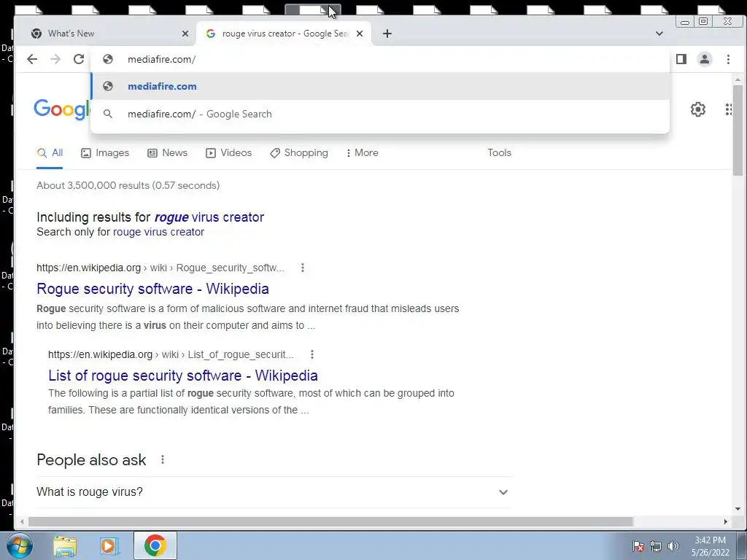Viewport: 747px width, 560px height.
Task: Open Windows Media Player from taskbar
Action: 109,545
